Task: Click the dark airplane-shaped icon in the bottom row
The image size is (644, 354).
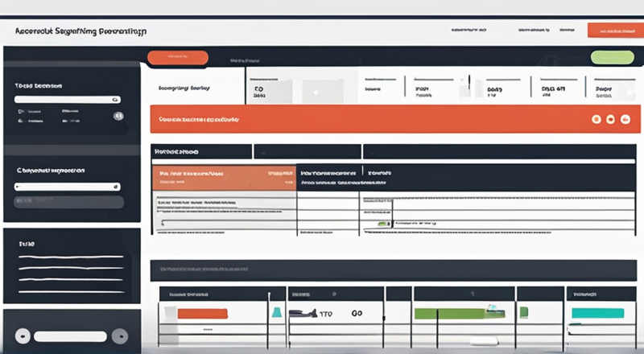Action: 303,313
